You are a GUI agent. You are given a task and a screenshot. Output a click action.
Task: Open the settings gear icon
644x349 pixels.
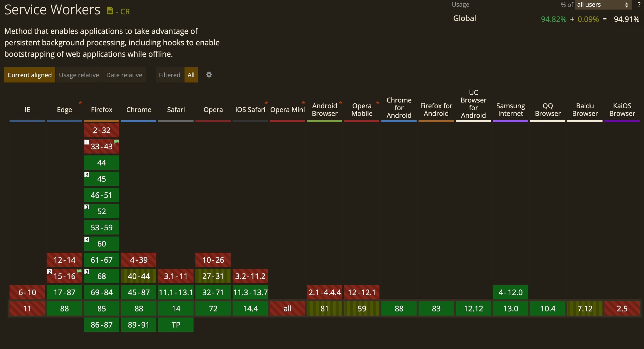click(x=209, y=75)
